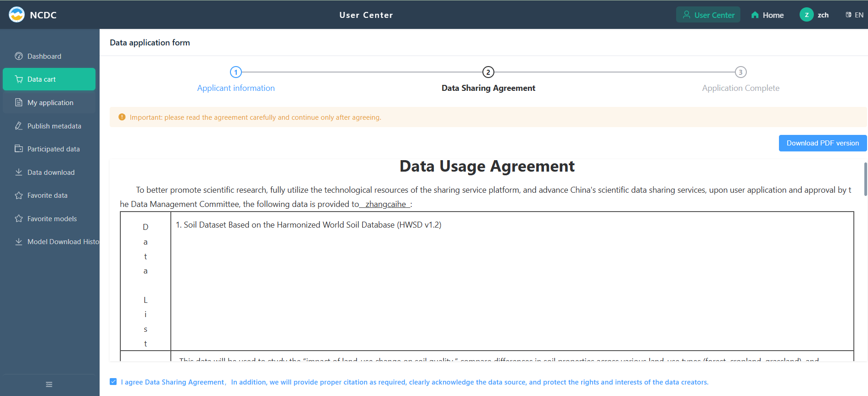Click the Model Download History arrow icon

19,241
